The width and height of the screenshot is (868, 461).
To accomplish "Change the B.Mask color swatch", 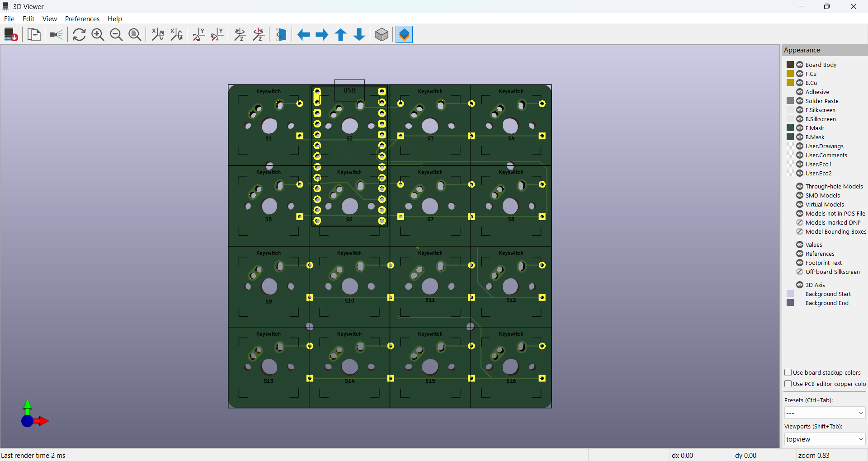I will pyautogui.click(x=790, y=137).
